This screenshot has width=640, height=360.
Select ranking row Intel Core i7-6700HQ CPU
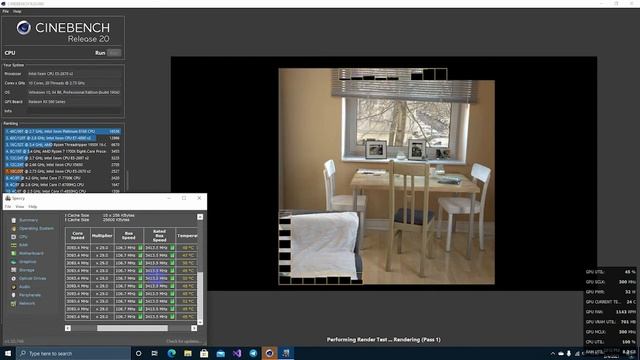[63, 185]
